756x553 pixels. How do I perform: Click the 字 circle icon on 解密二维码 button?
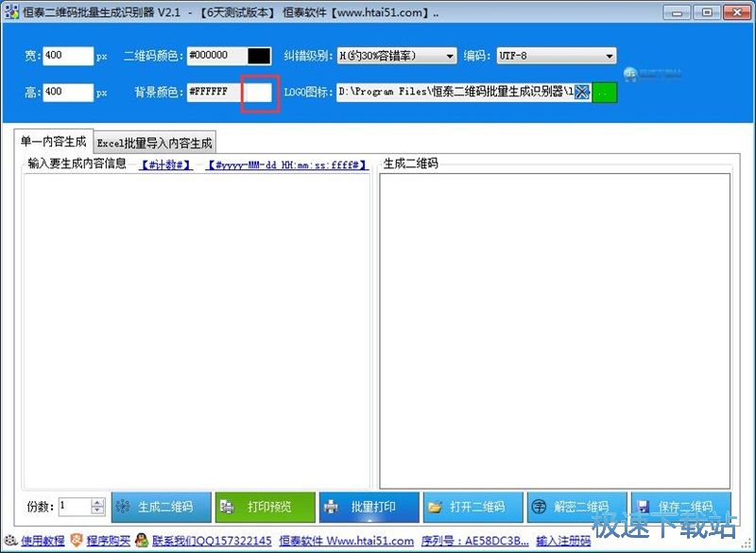pos(539,507)
